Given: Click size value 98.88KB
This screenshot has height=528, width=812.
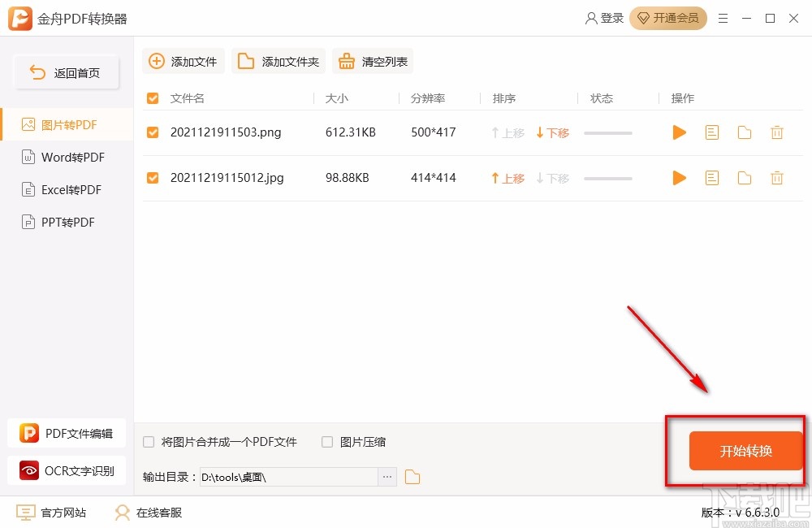Looking at the screenshot, I should (x=347, y=178).
